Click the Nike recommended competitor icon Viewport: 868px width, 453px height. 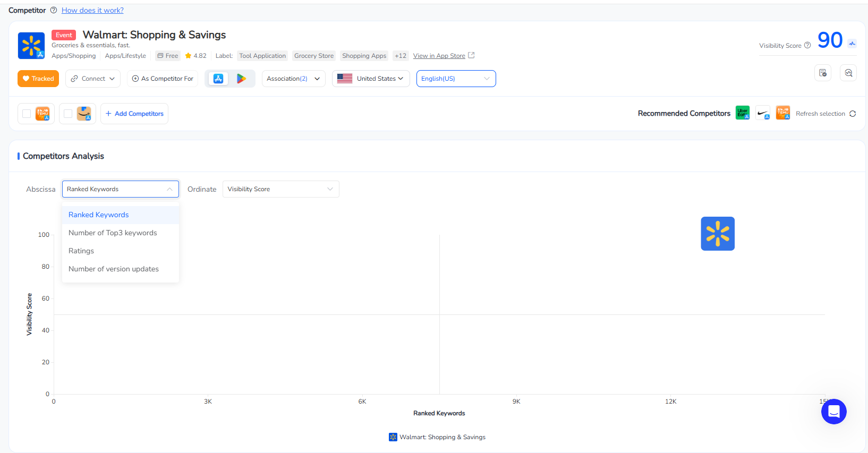pyautogui.click(x=763, y=113)
